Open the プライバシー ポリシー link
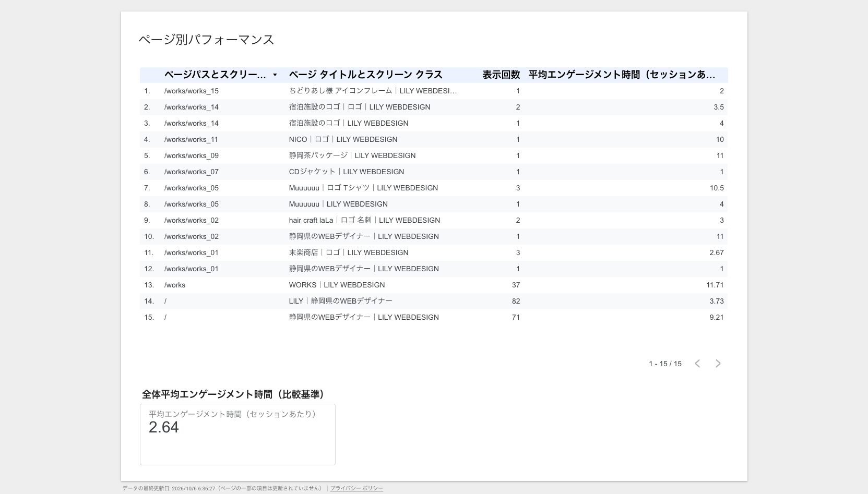Screen dimensions: 868x494 click(x=356, y=488)
